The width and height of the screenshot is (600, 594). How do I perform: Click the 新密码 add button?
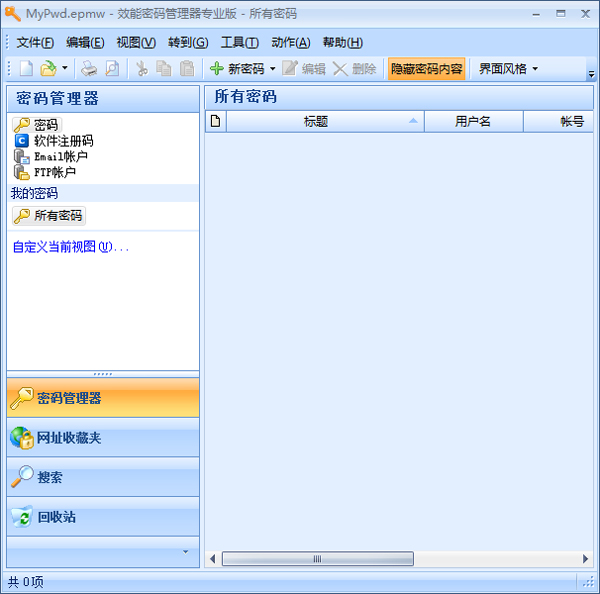click(x=237, y=69)
